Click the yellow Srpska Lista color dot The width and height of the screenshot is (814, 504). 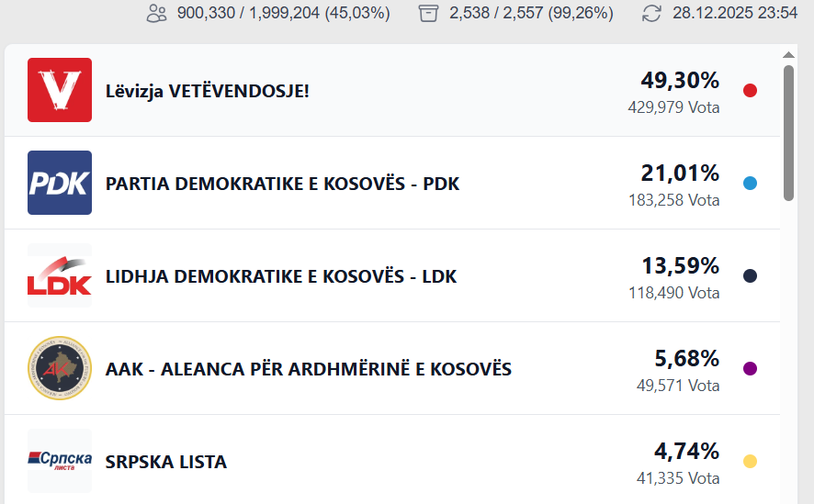(750, 461)
